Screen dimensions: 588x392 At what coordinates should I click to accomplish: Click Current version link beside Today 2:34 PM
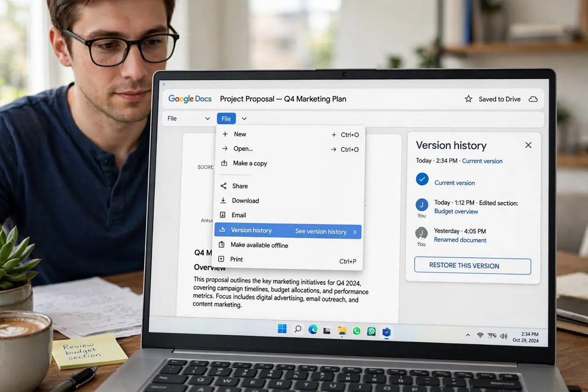click(x=482, y=161)
